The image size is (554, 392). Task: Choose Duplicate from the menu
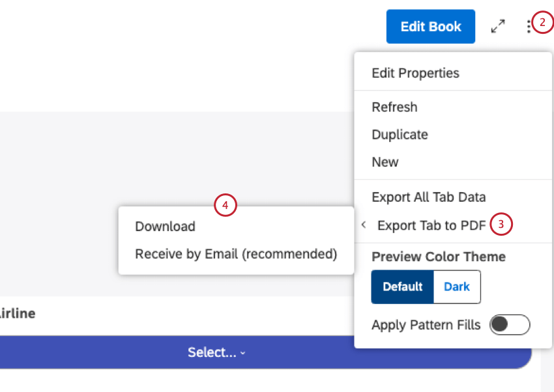coord(400,135)
